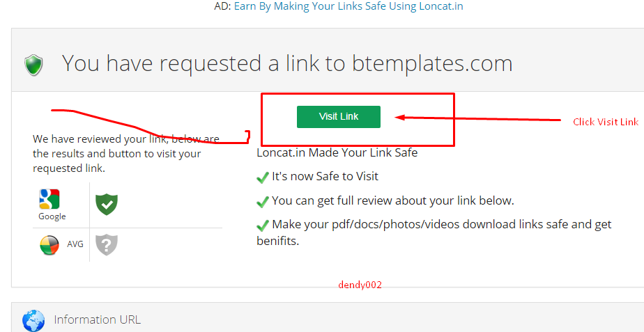644x332 pixels.
Task: Click the green checkmark shield for Google
Action: [107, 204]
